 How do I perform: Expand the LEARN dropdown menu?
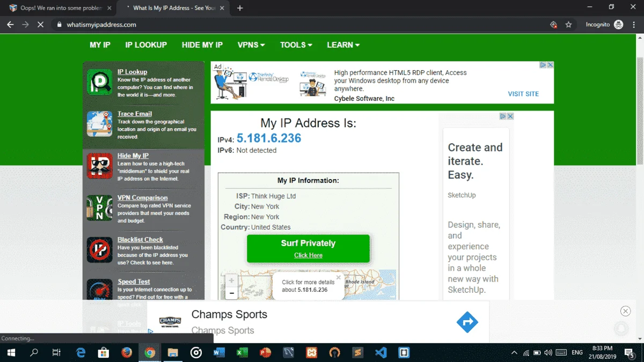click(x=343, y=45)
